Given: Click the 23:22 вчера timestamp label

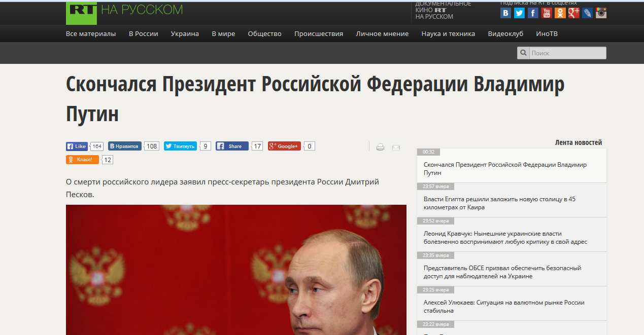Looking at the screenshot, I should tap(435, 324).
